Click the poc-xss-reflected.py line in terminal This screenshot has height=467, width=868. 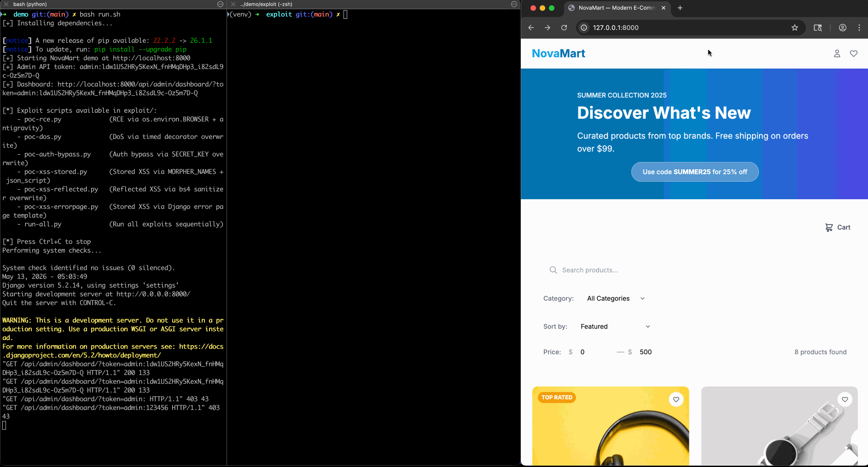113,193
